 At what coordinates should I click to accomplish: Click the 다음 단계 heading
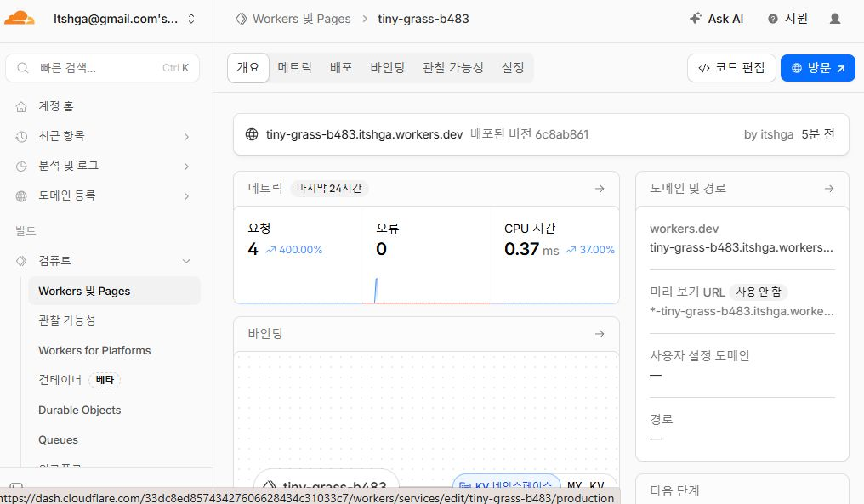pos(674,490)
